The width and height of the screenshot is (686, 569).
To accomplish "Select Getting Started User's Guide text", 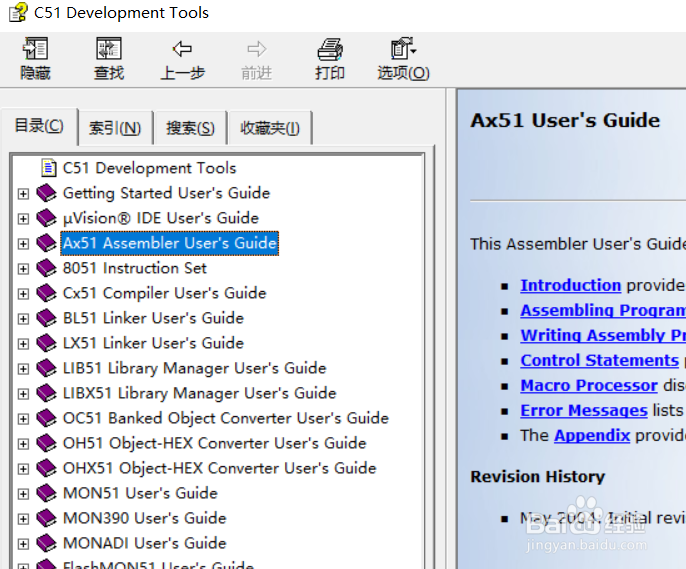I will [x=166, y=193].
